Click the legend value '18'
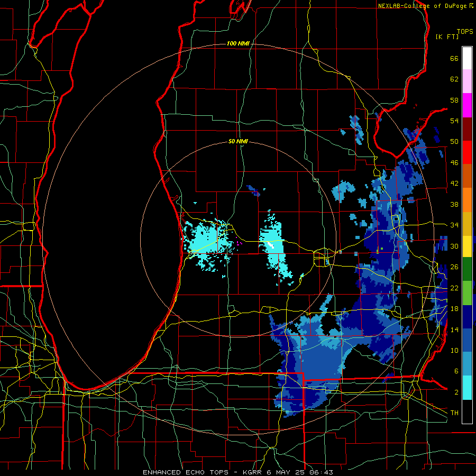Viewport: 476px width, 476px height. [x=454, y=309]
